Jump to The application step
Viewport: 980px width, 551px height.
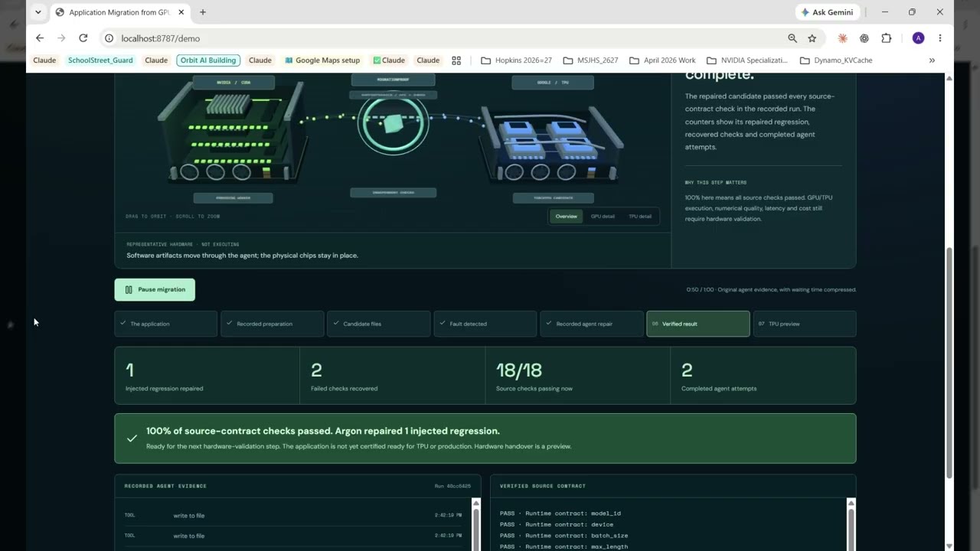[165, 324]
